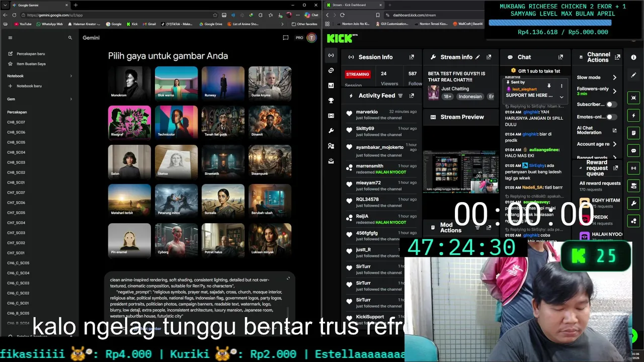Toggle Subscribers-only chat switch
This screenshot has width=644, height=362.
tap(611, 104)
